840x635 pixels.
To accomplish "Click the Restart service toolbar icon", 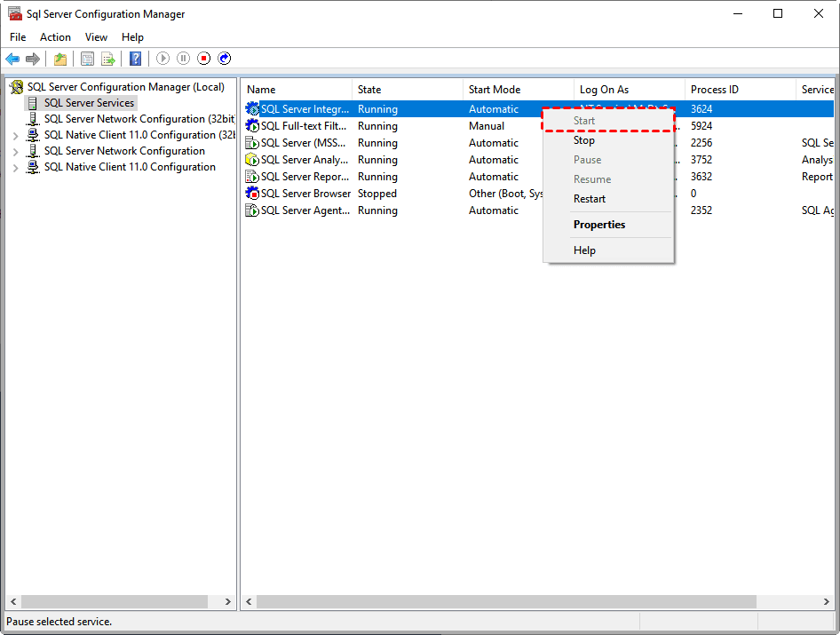I will (x=225, y=59).
